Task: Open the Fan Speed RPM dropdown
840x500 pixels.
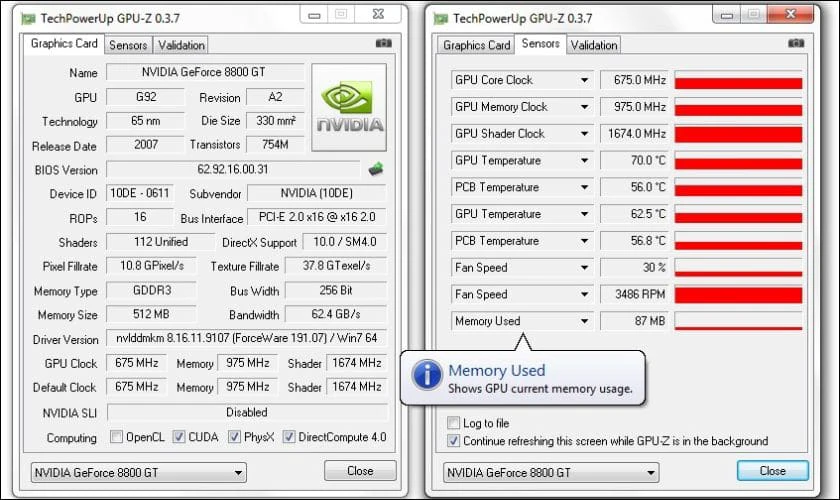Action: click(584, 295)
